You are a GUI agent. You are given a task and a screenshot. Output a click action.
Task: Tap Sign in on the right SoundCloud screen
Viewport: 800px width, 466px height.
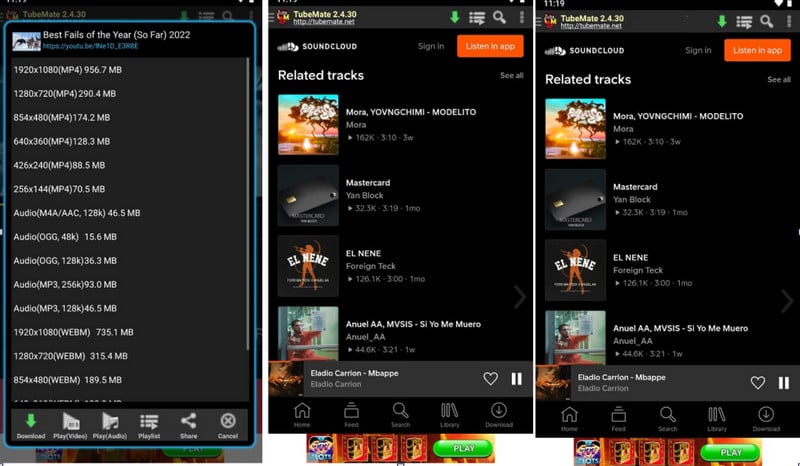point(698,50)
